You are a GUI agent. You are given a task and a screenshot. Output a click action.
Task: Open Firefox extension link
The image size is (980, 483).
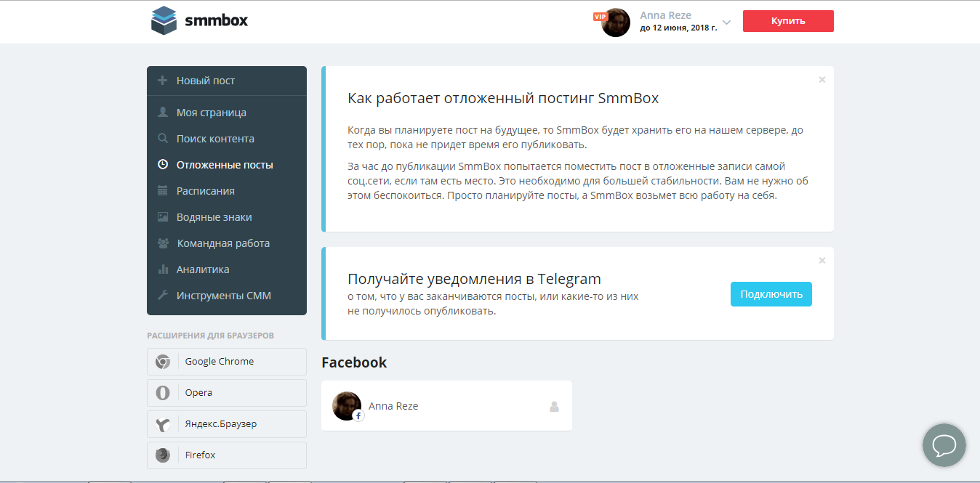(227, 455)
